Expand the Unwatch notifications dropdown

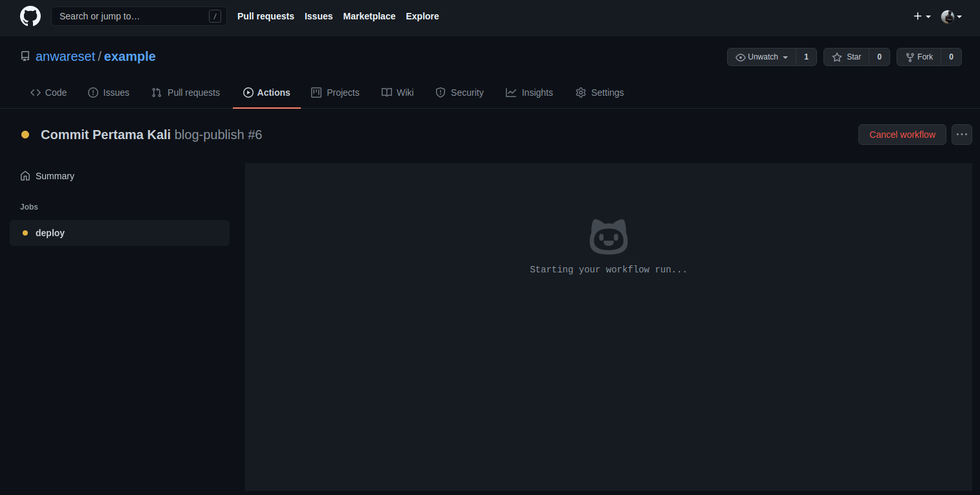(762, 57)
